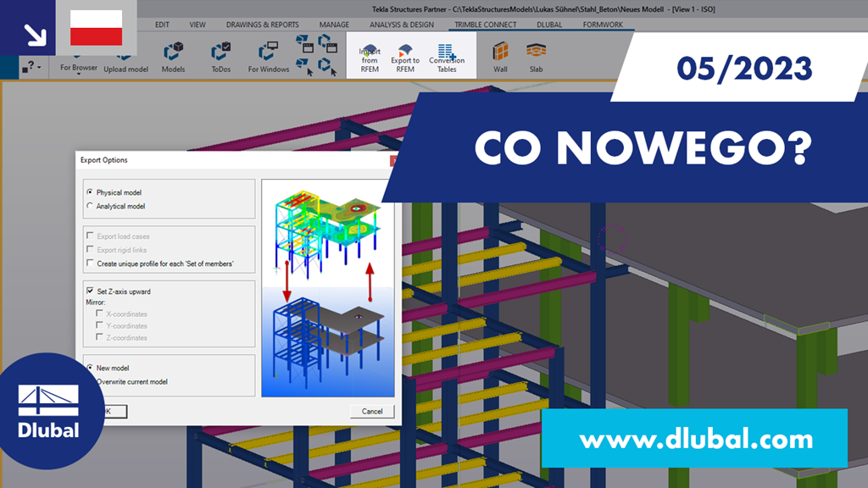Select the Analytical model option
Screen dimensions: 868x488
click(x=90, y=206)
